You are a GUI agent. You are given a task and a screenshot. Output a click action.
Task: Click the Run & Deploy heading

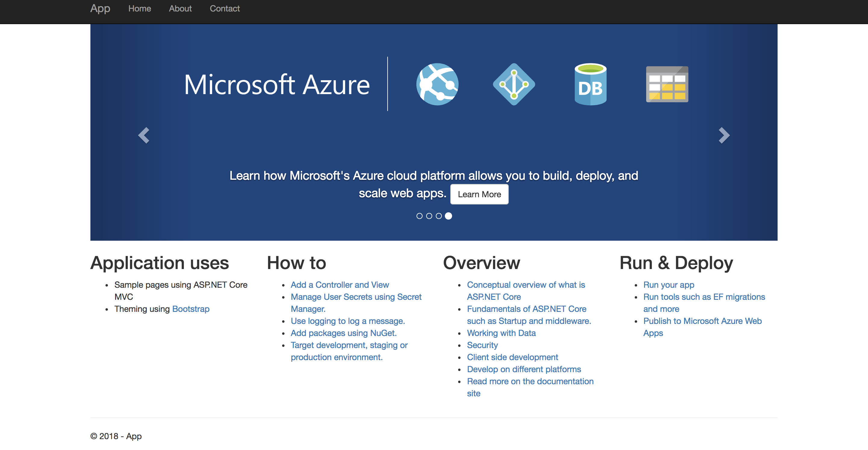coord(676,263)
